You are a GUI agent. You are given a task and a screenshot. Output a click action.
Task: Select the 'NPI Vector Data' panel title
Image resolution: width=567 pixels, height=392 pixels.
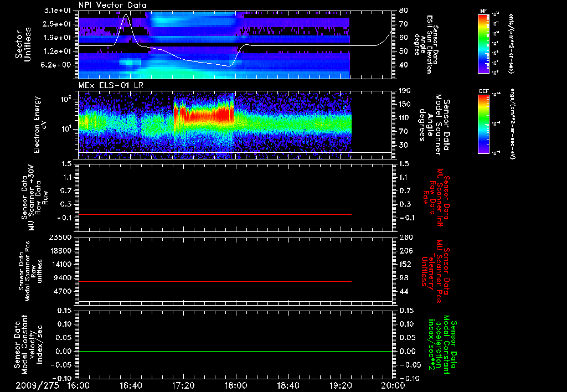(x=112, y=5)
